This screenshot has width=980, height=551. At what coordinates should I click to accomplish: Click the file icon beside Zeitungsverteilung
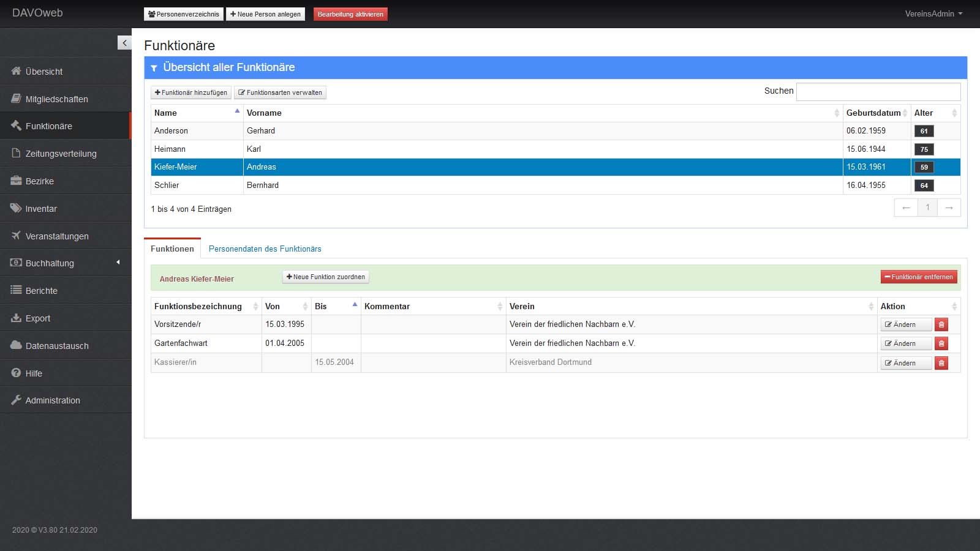17,153
